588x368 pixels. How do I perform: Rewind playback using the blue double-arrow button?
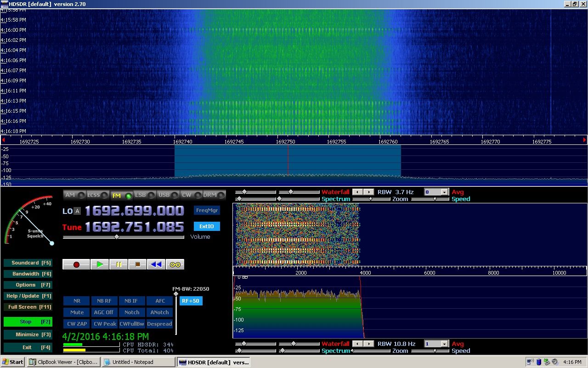(156, 264)
